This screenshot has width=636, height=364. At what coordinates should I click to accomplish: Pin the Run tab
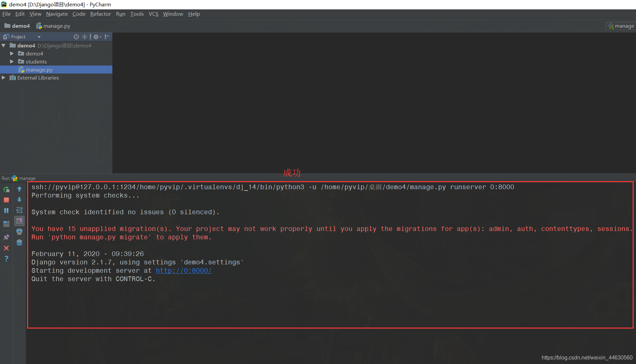[6, 237]
